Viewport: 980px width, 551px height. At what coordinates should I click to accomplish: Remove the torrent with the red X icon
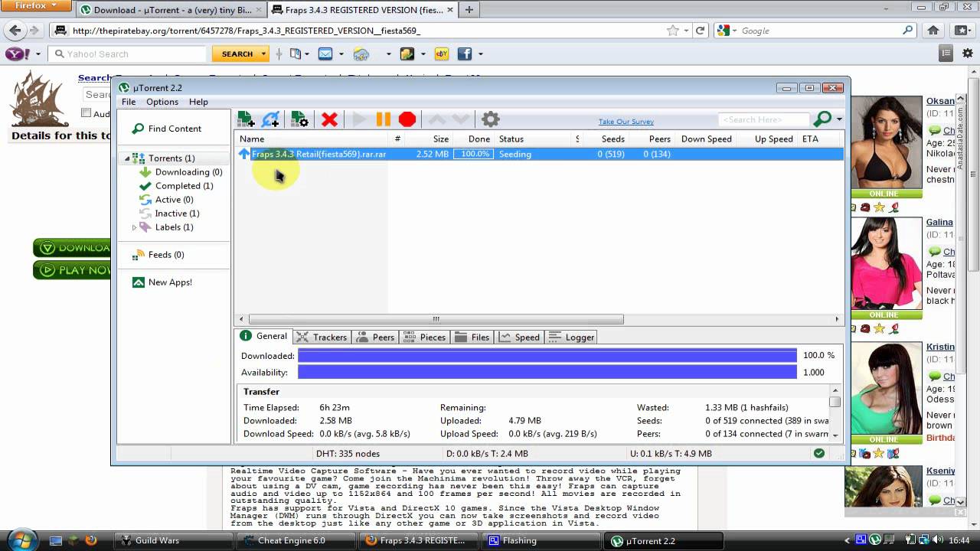click(x=329, y=119)
